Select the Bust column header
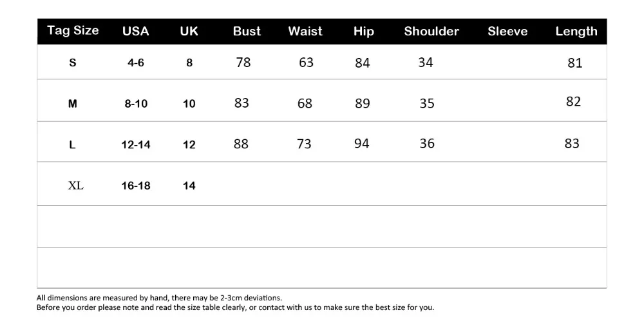644x330 pixels. click(247, 31)
